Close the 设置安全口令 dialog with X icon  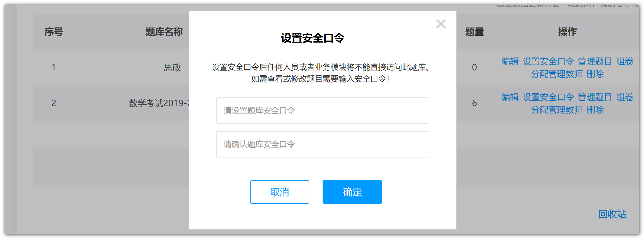click(441, 24)
